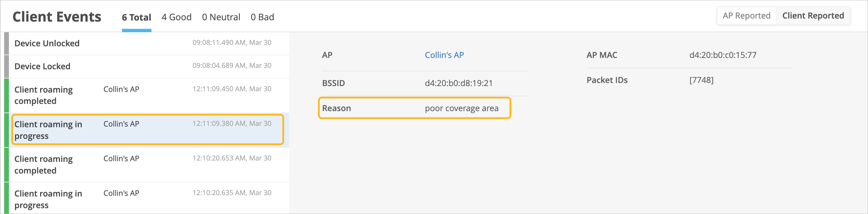Click the poor coverage area reason text
Image resolution: width=868 pixels, height=214 pixels.
[x=462, y=108]
